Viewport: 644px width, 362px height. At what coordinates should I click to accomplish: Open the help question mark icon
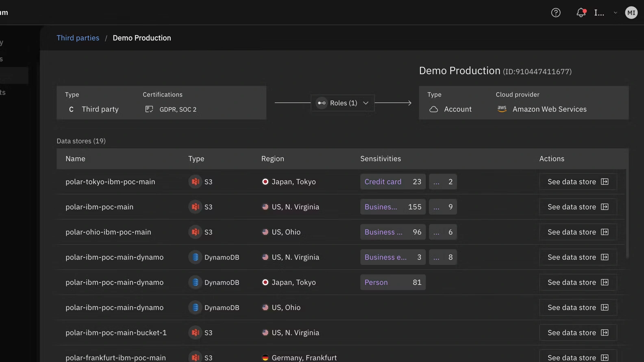(x=556, y=13)
